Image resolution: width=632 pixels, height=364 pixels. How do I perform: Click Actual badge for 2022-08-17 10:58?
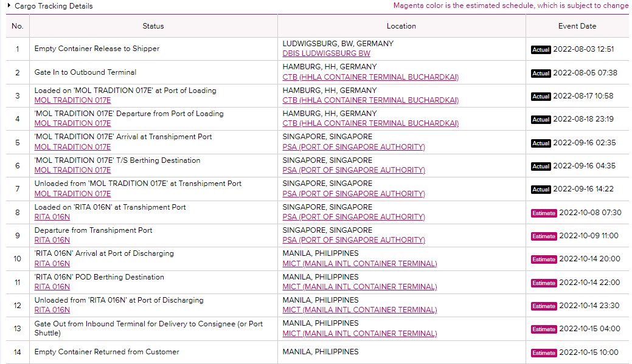(541, 96)
